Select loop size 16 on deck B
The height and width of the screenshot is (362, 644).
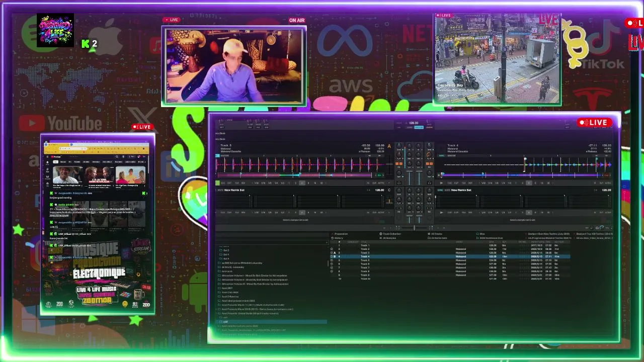(x=541, y=183)
